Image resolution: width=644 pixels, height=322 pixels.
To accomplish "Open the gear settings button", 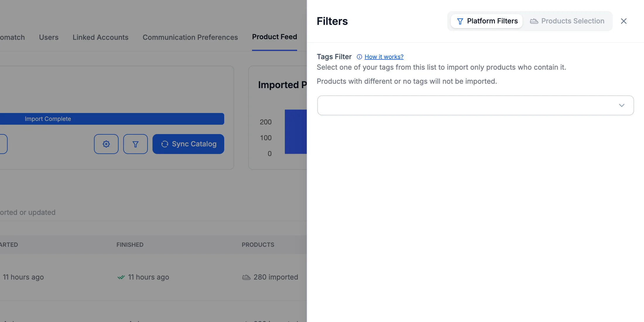I will tap(106, 144).
